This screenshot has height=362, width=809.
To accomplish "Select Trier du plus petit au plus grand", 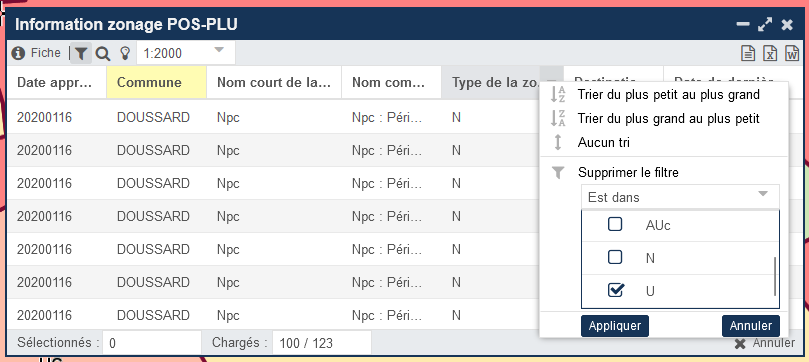I will tap(669, 95).
